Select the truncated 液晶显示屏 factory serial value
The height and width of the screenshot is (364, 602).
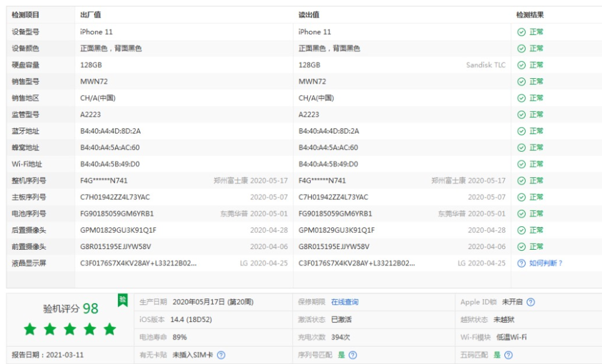click(x=138, y=263)
